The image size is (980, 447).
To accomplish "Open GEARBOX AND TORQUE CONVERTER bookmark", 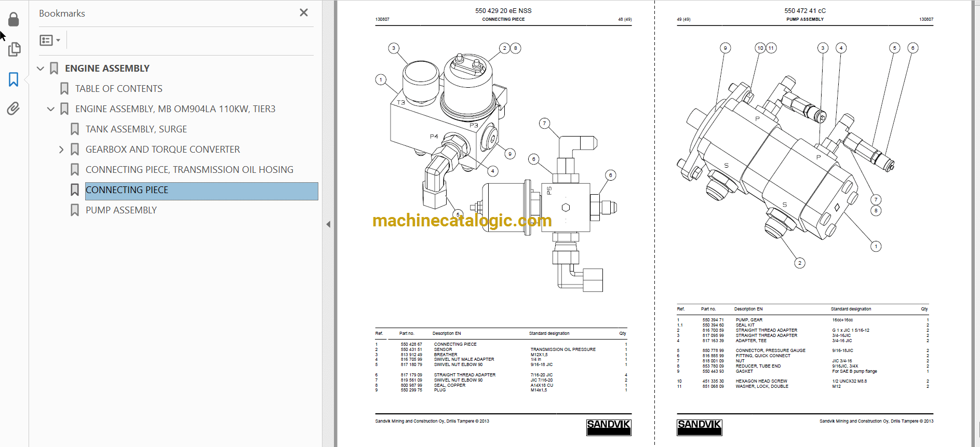I will pyautogui.click(x=163, y=150).
